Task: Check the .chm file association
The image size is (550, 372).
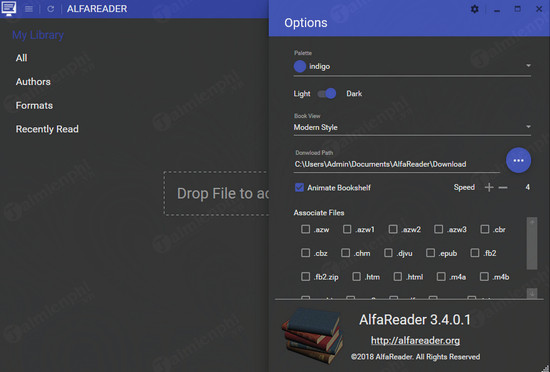Action: point(346,253)
